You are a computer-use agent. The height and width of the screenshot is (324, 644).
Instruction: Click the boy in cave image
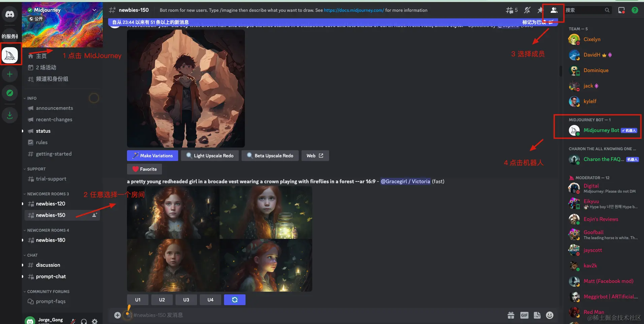(186, 89)
